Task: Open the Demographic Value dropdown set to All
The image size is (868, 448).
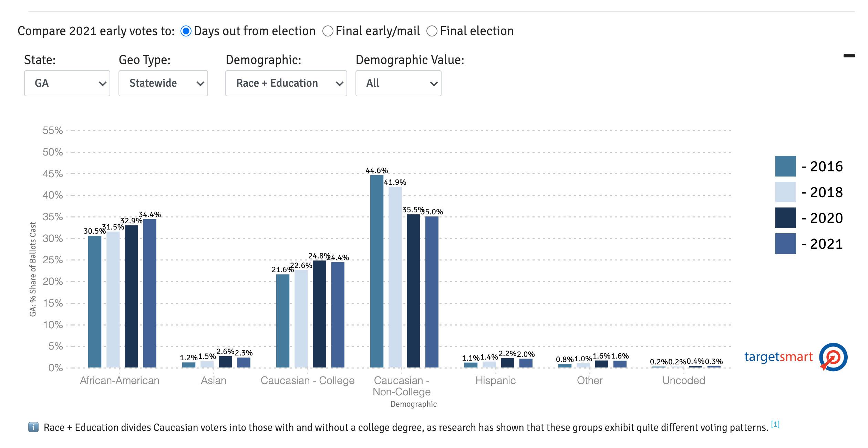Action: coord(398,83)
